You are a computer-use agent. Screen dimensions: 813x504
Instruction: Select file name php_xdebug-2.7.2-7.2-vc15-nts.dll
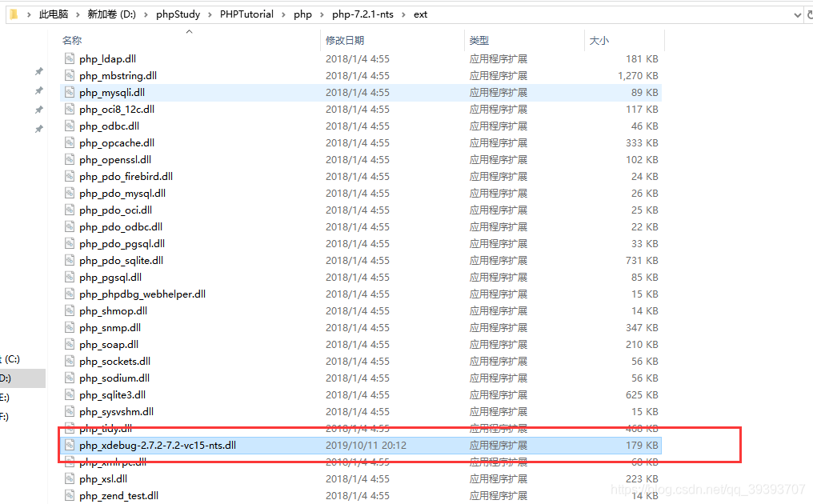click(158, 445)
